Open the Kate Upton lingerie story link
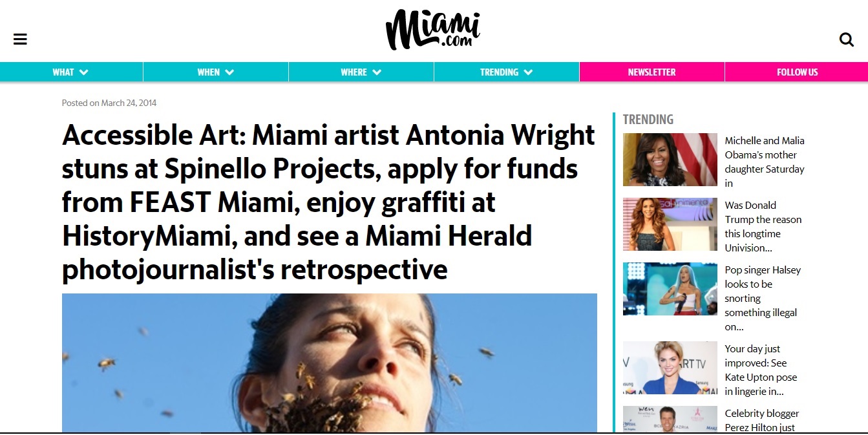The height and width of the screenshot is (435, 868). point(761,370)
